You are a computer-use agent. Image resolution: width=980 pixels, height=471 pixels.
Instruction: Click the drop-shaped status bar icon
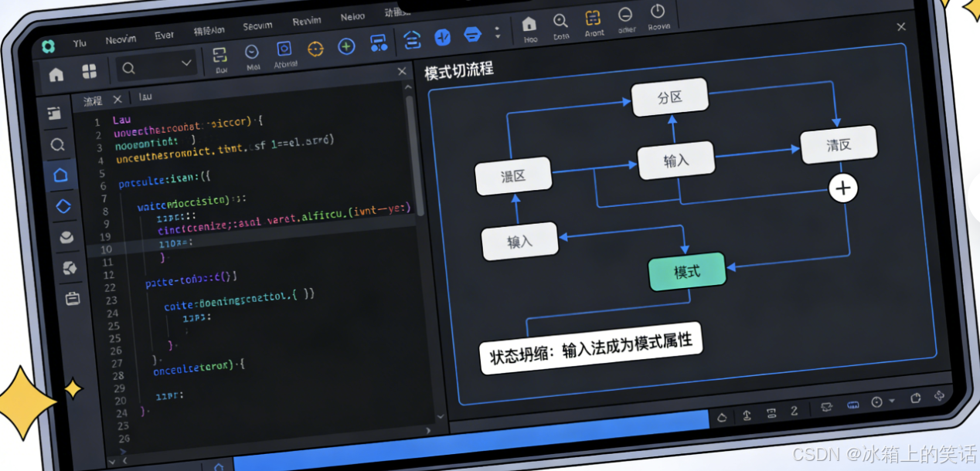[722, 418]
